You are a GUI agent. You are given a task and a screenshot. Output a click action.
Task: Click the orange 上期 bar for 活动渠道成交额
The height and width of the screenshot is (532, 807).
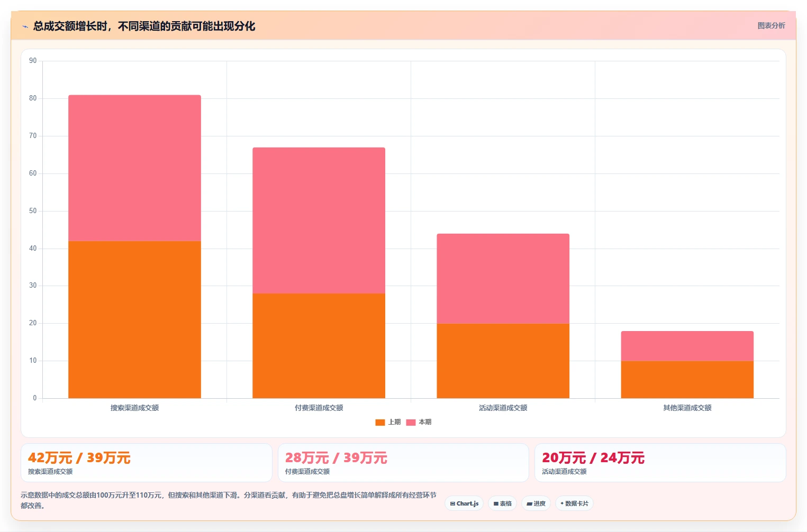[503, 361]
